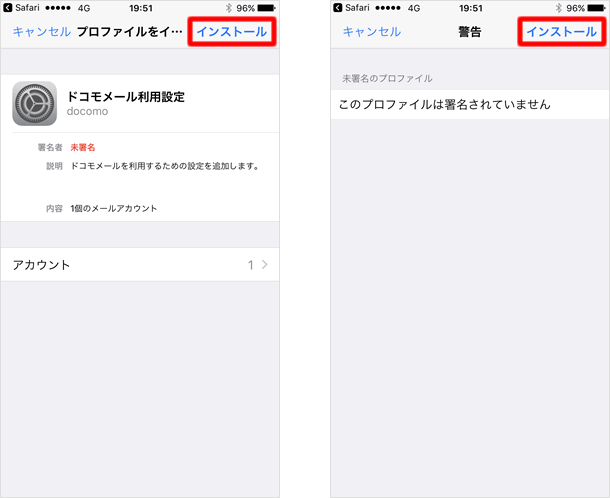
Task: Tap 19:51 clock on 警告 screen
Action: point(471,8)
